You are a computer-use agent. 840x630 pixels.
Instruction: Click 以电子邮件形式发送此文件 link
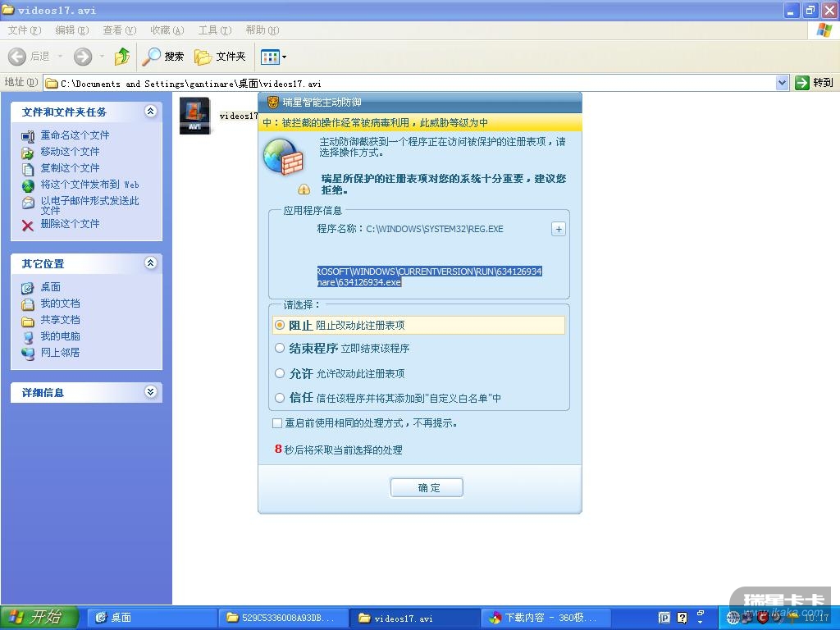point(90,205)
